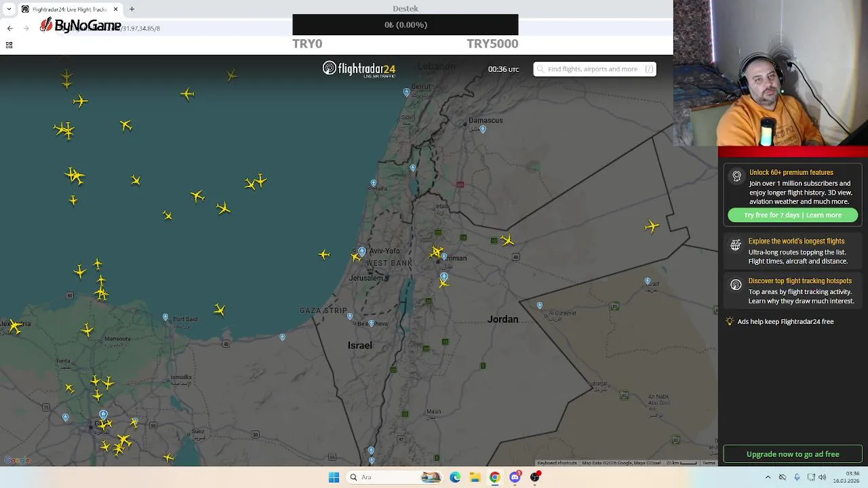
Task: Click the Suez city label
Action: (x=198, y=431)
